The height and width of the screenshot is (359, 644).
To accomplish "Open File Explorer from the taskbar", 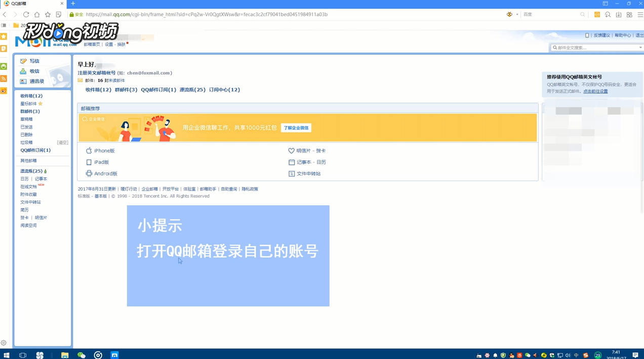I will 65,355.
